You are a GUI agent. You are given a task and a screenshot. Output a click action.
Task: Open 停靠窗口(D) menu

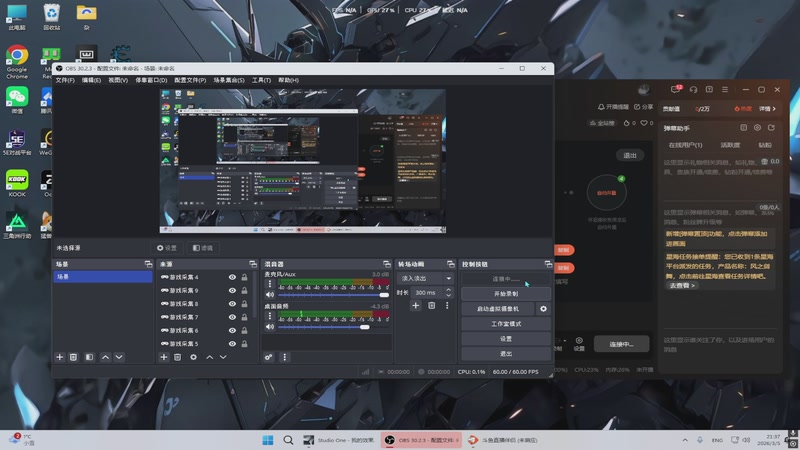(x=151, y=80)
